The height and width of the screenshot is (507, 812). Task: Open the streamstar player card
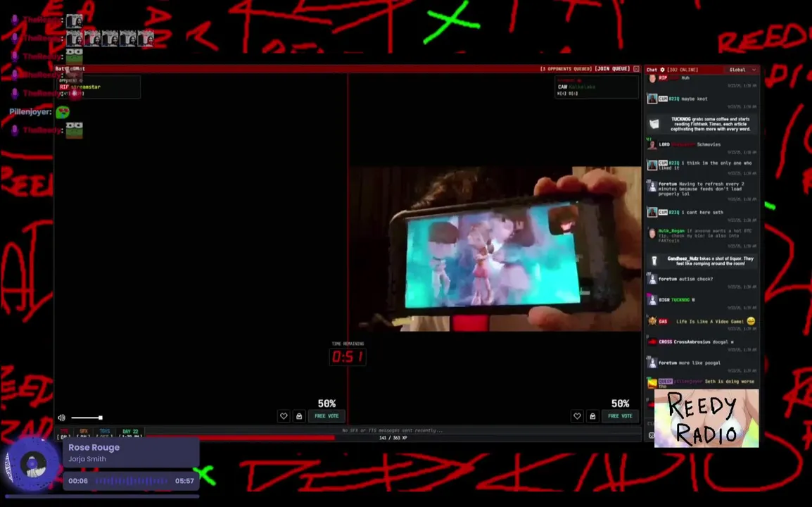pyautogui.click(x=99, y=87)
